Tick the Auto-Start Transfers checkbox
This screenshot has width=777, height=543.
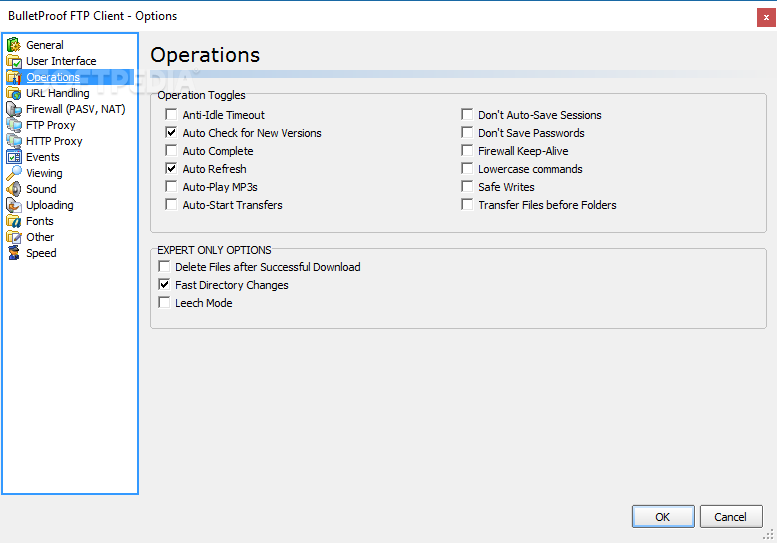coord(171,204)
